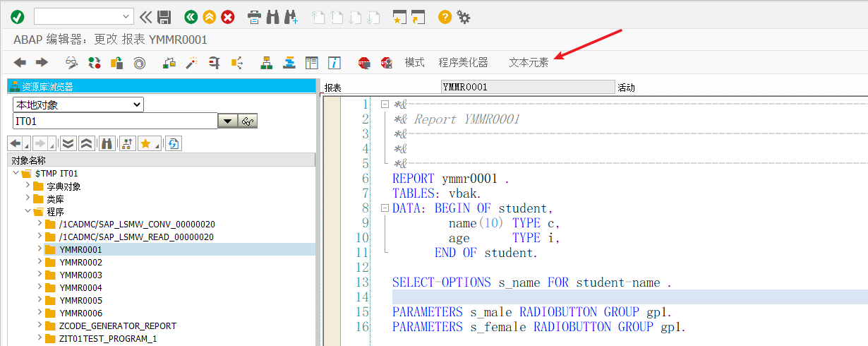Click Active/Inactive toggle icon
This screenshot has width=868, height=346.
[95, 63]
